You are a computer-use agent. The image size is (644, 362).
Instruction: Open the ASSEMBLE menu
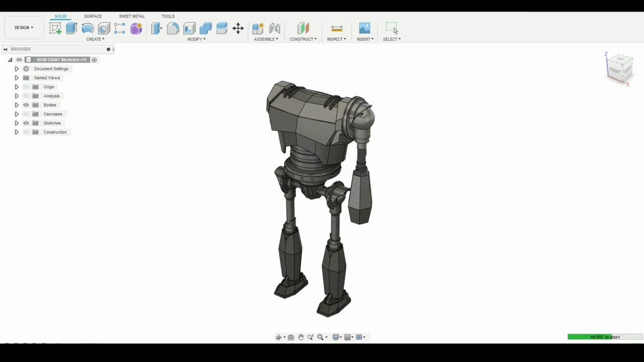266,39
